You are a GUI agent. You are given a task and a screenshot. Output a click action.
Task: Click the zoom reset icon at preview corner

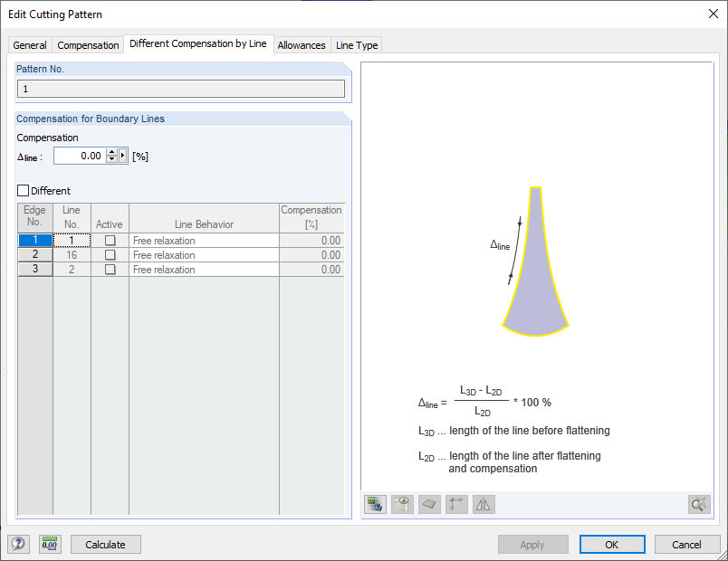[x=699, y=504]
